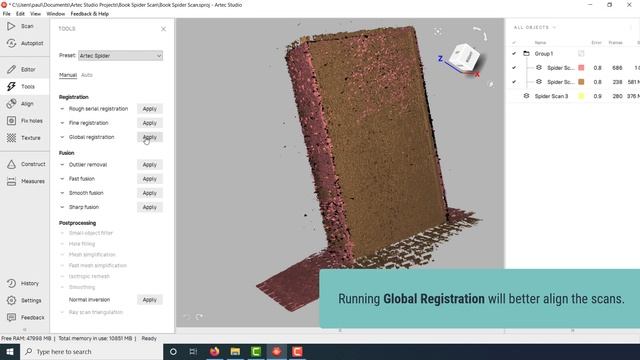Apply Rough serial registration
Image resolution: width=640 pixels, height=360 pixels.
[x=150, y=109]
